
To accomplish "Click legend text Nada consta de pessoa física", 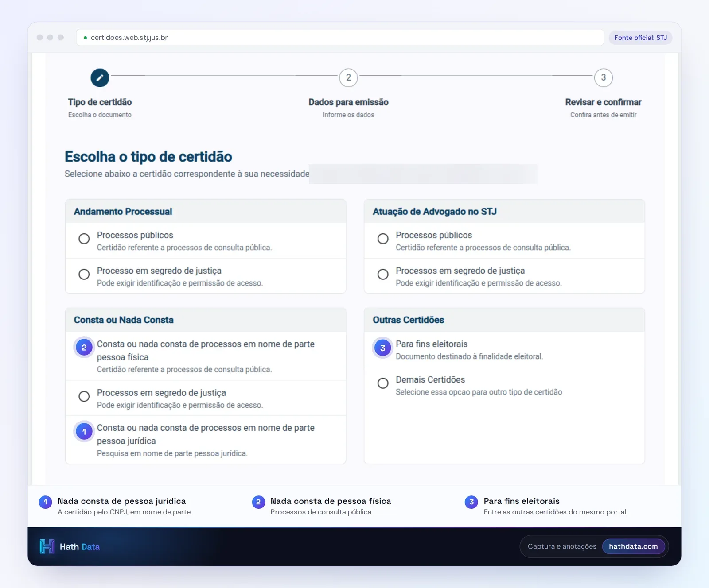I will click(331, 501).
